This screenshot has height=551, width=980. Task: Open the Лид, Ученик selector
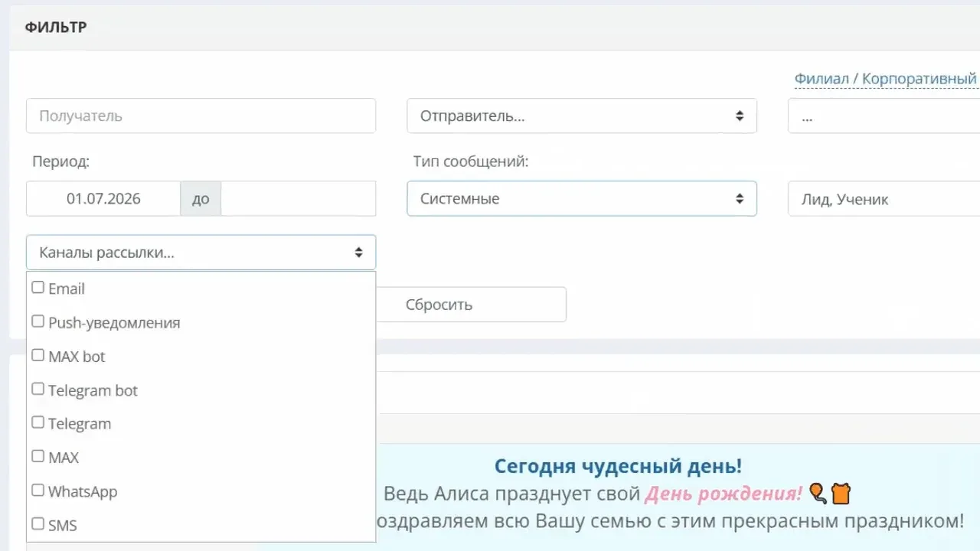point(884,199)
